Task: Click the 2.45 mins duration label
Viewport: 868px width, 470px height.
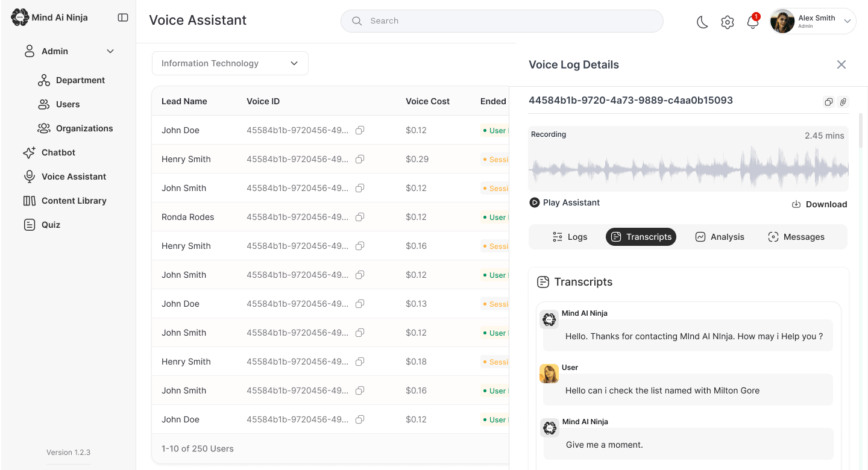Action: (x=824, y=136)
